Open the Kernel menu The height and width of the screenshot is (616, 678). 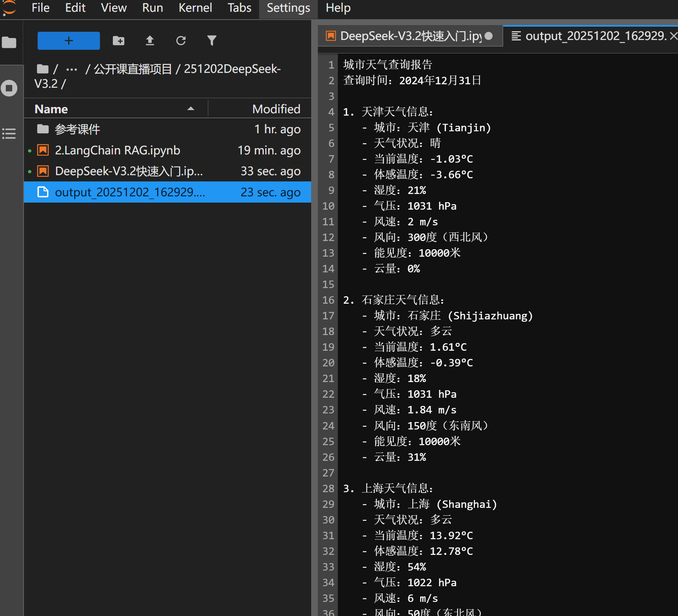(195, 8)
